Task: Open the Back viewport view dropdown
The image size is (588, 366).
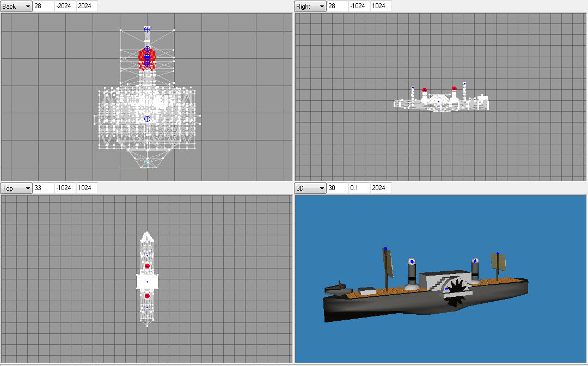Action: point(16,7)
